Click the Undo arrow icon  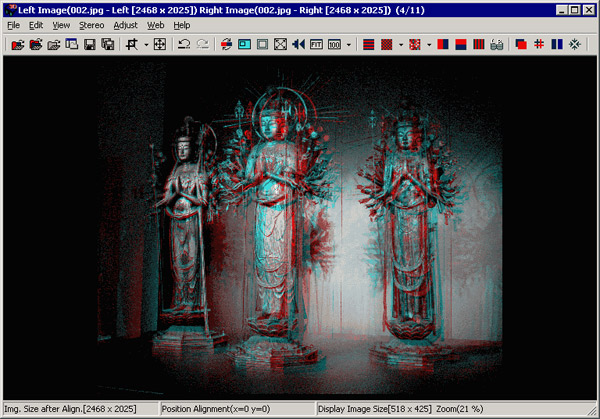(x=184, y=44)
